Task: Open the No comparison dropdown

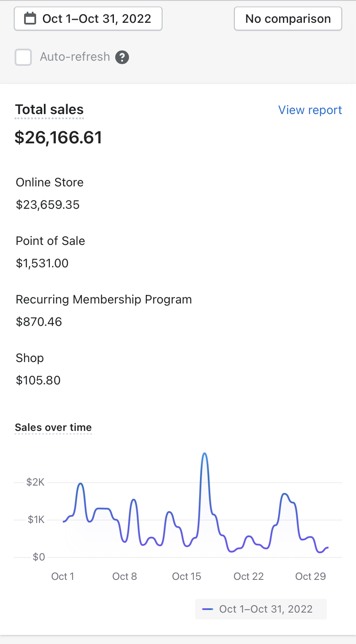Action: tap(288, 19)
